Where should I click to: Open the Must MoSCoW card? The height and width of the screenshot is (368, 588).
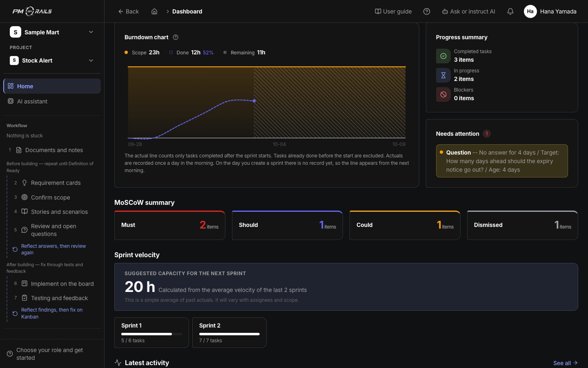click(x=170, y=225)
